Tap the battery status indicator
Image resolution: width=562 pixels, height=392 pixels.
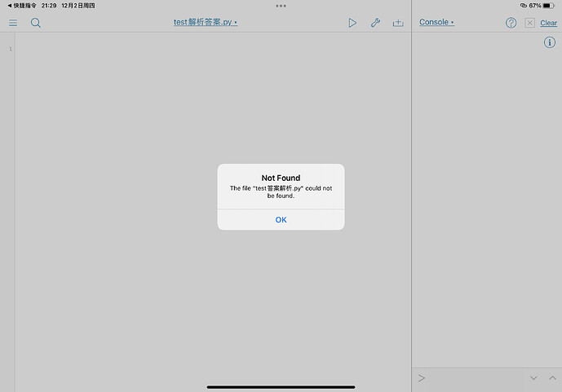coord(548,6)
